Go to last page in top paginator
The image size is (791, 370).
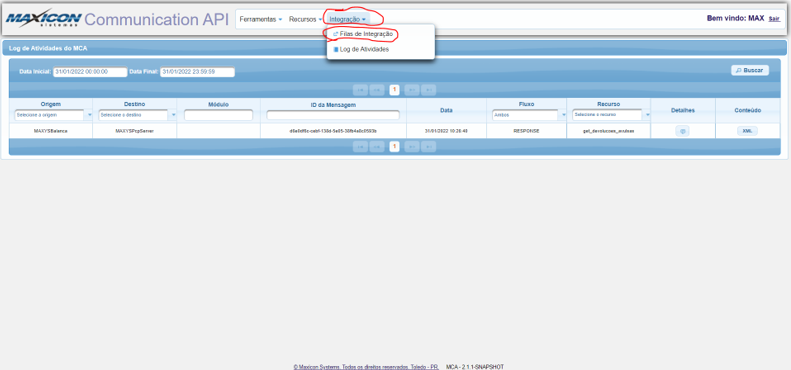coord(428,90)
